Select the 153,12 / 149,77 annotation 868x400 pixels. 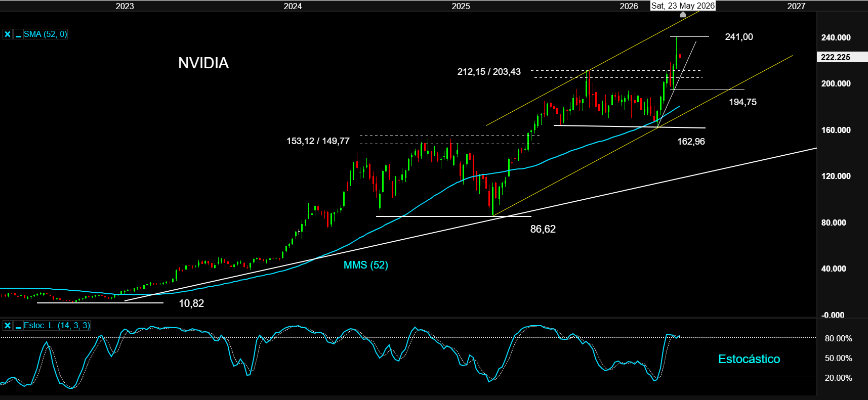click(318, 141)
